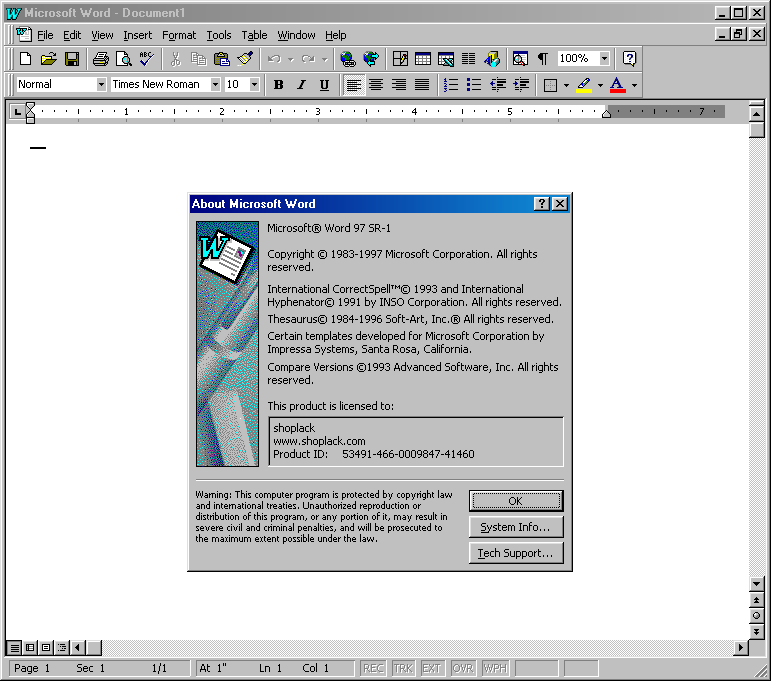Click the Increase Indent icon
Viewport: 771px width, 681px height.
(520, 85)
